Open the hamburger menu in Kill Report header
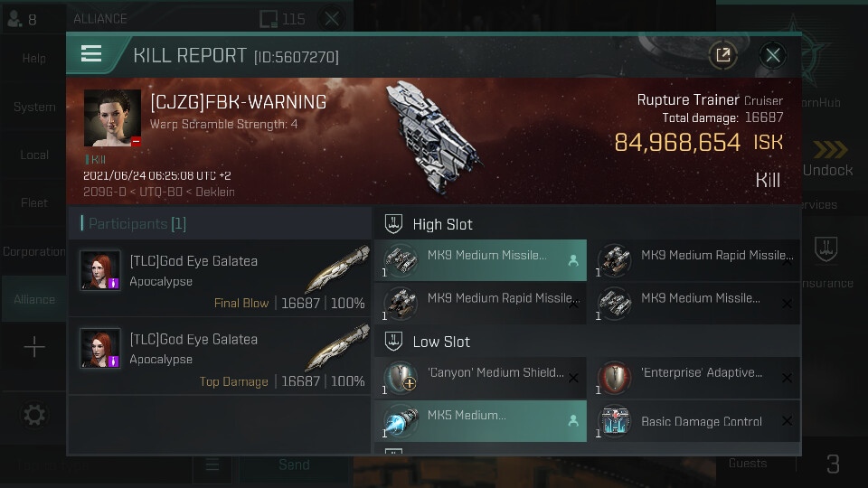Viewport: 868px width, 488px height. pyautogui.click(x=91, y=53)
